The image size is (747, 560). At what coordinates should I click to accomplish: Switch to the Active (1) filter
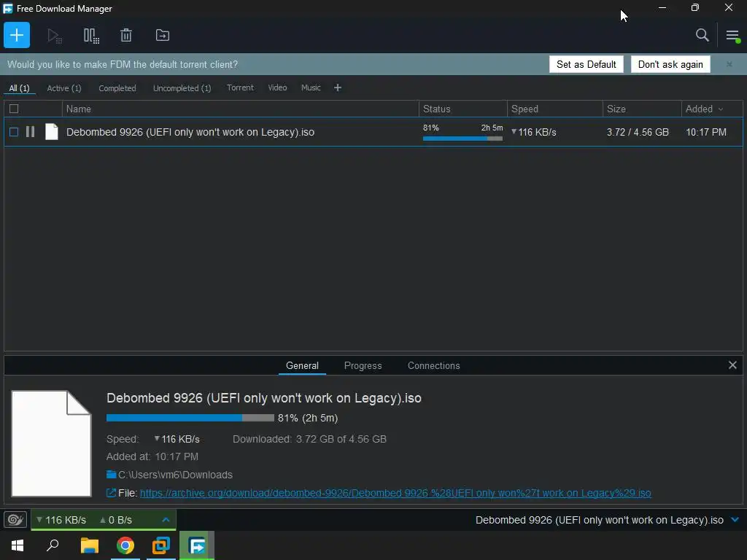click(64, 88)
